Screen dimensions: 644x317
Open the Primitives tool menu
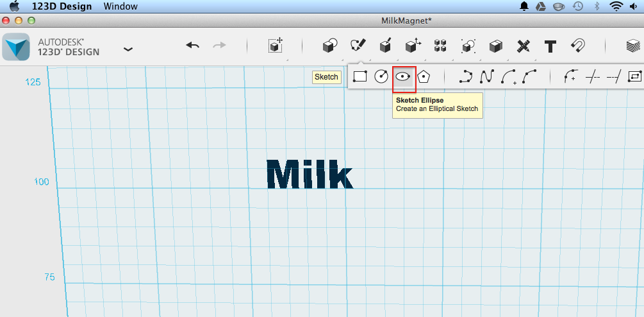tap(329, 45)
